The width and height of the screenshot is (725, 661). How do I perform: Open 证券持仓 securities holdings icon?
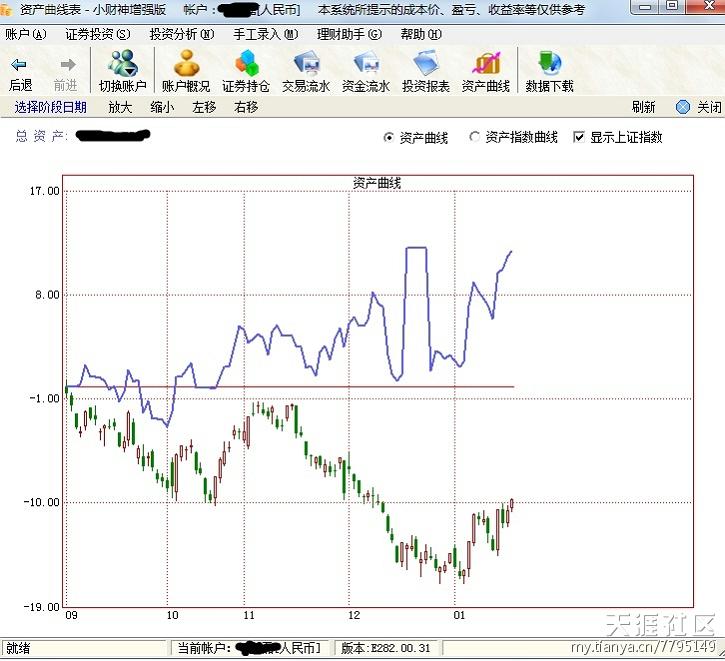coord(246,65)
